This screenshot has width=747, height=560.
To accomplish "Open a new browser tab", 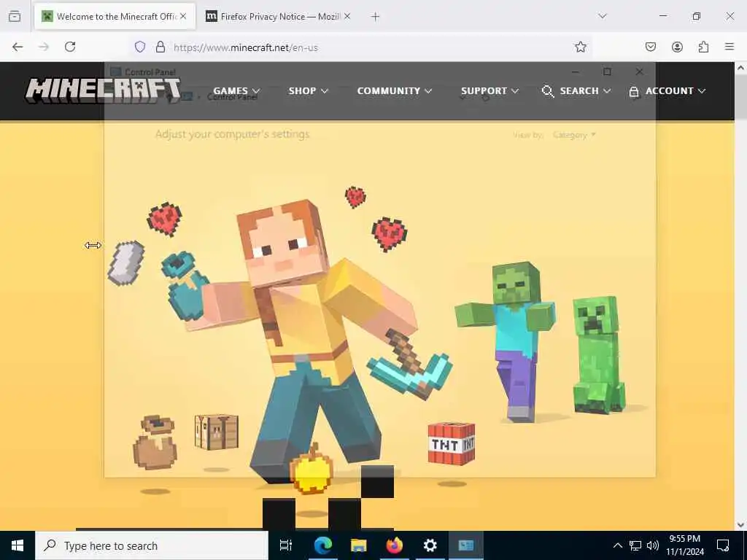I will tap(376, 17).
